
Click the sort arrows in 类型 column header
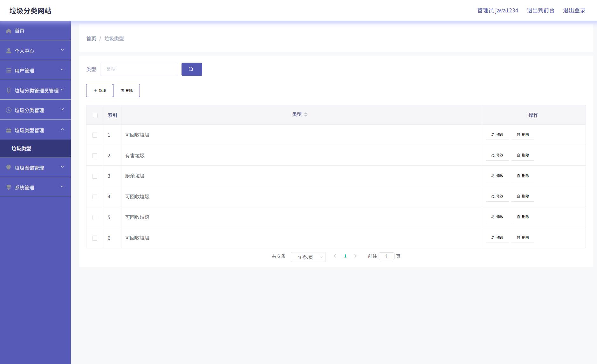(306, 114)
